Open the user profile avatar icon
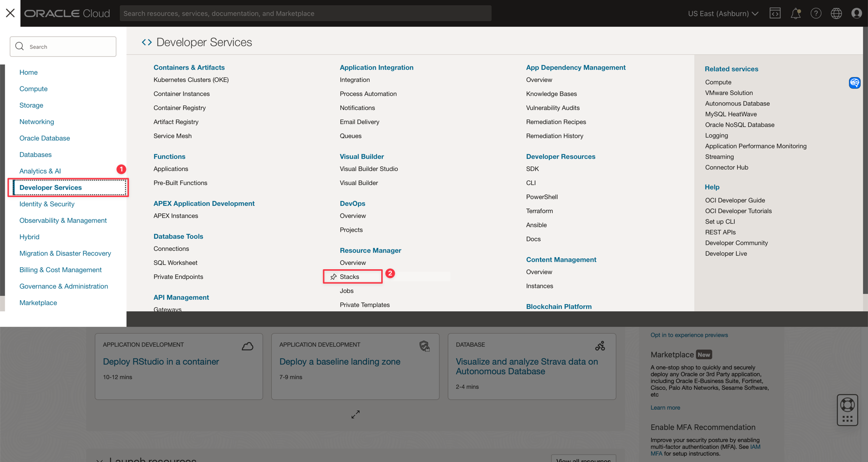 [856, 14]
